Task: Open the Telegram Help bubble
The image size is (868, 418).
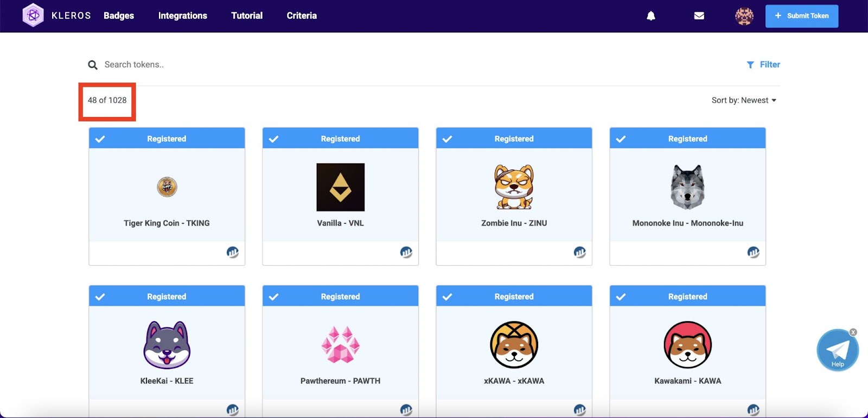Action: tap(838, 350)
